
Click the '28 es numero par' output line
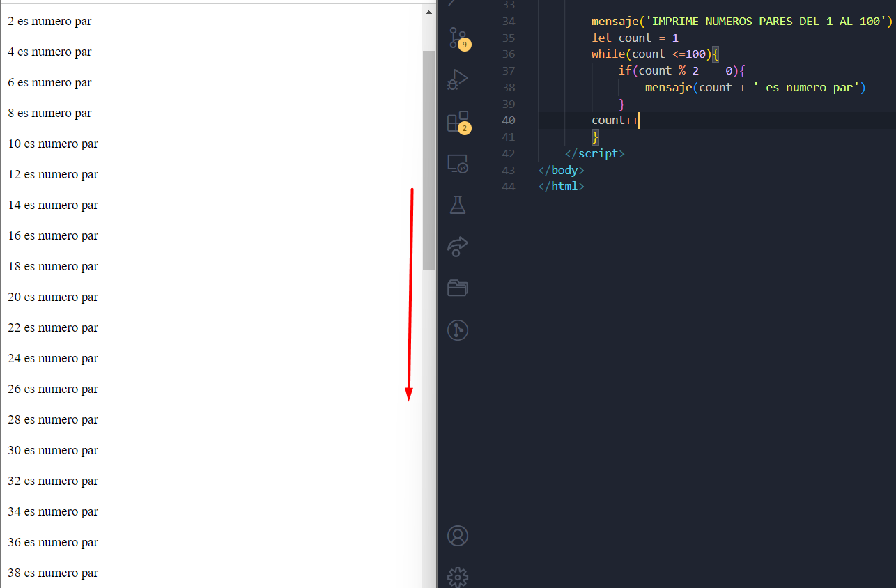[53, 420]
